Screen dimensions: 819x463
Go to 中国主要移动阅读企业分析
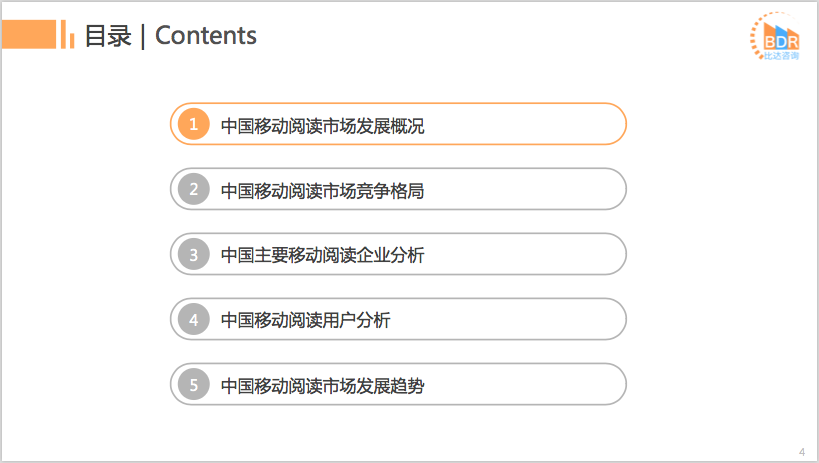322,255
